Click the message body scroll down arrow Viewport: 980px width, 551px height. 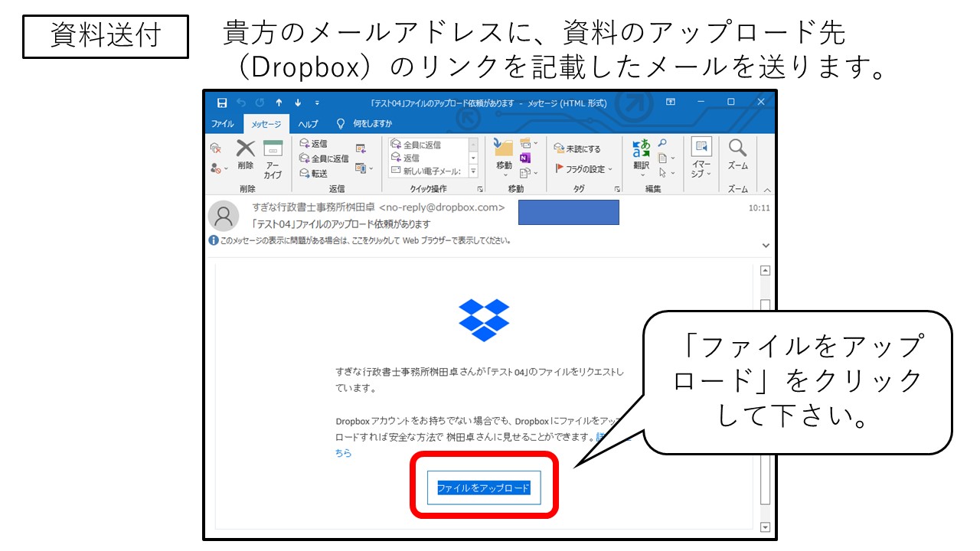(765, 527)
